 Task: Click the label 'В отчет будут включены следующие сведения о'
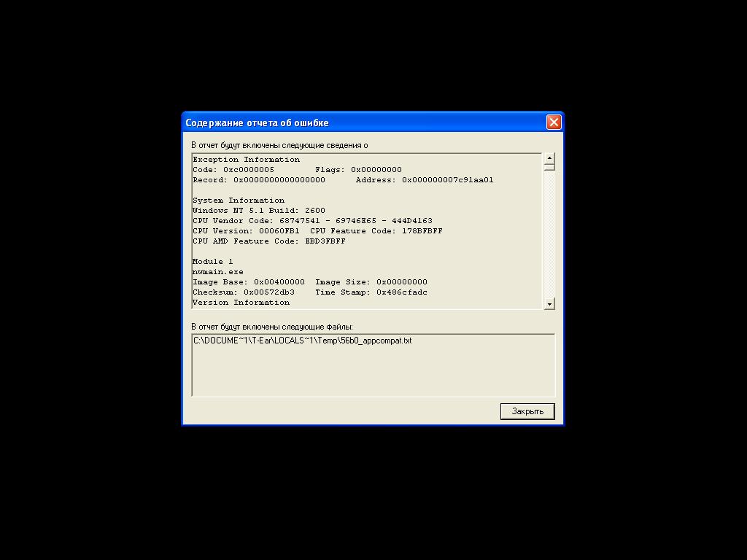tap(279, 145)
